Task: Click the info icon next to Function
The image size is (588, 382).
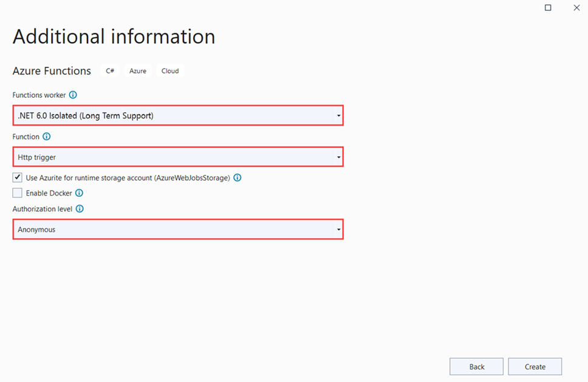Action: [47, 137]
